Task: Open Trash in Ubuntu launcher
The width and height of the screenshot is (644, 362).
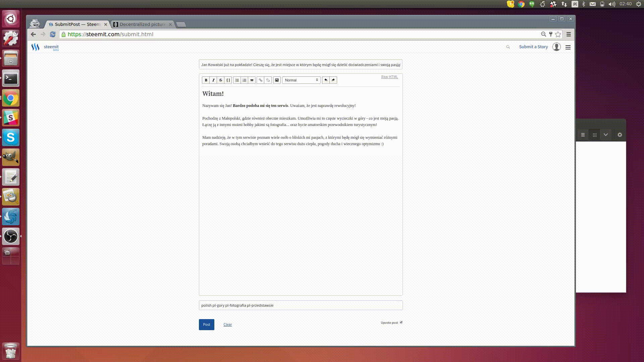Action: [11, 351]
